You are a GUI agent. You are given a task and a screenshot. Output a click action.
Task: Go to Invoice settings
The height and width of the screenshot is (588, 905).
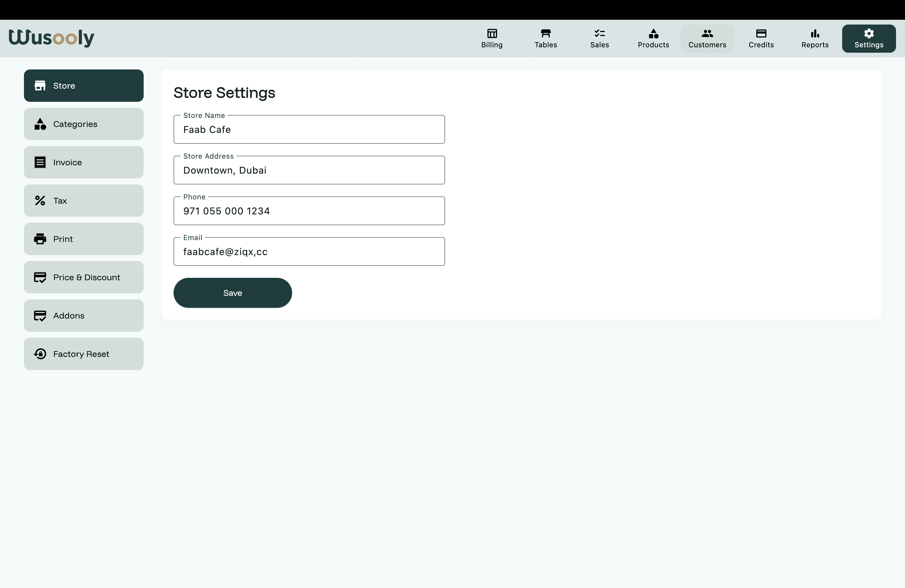pyautogui.click(x=84, y=162)
